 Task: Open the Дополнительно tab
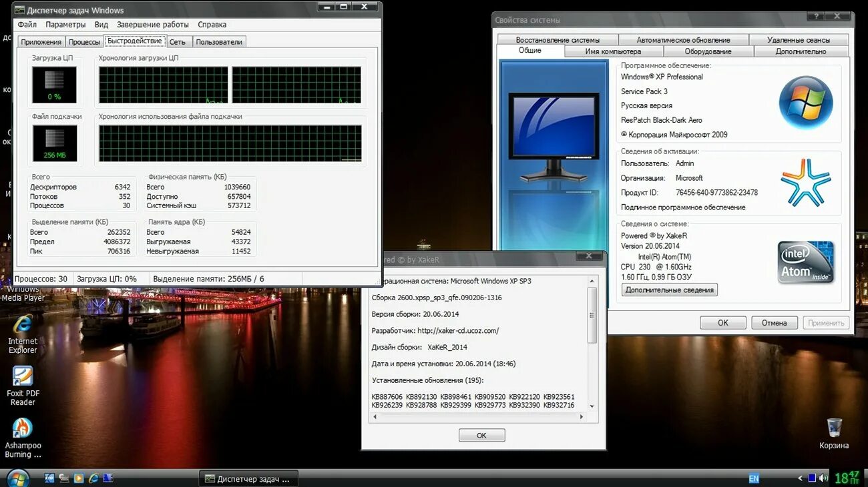(801, 51)
